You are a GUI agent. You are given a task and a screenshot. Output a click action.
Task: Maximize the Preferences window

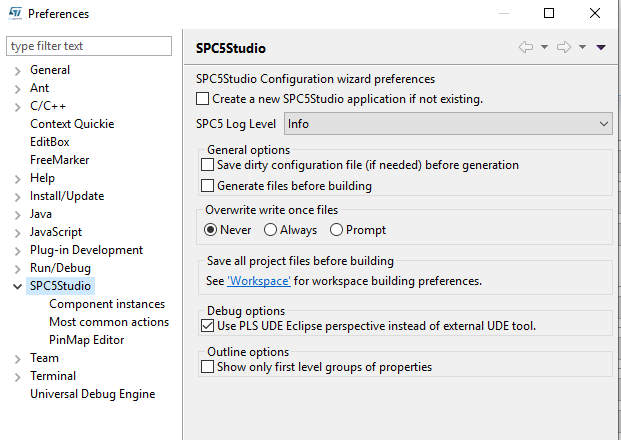(x=549, y=13)
